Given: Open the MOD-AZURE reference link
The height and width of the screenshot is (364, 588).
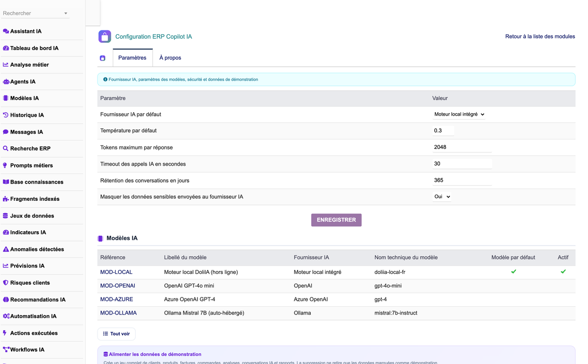Looking at the screenshot, I should (117, 299).
